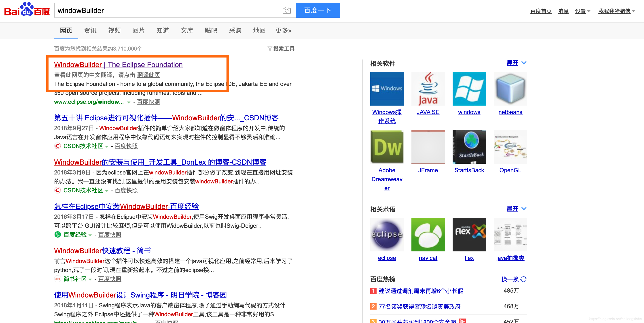Click CSDN icon under 第五十讲 result
The image size is (644, 323).
pyautogui.click(x=57, y=146)
